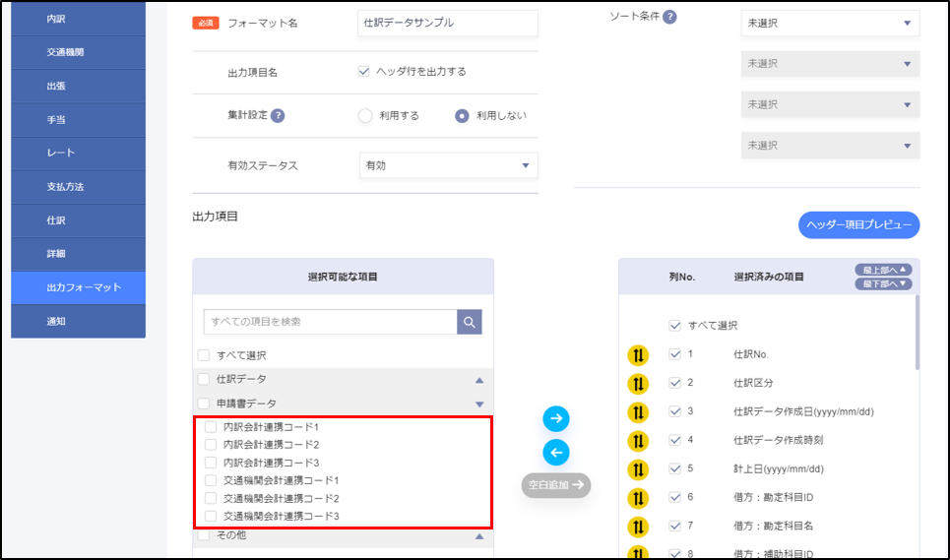Click the blue left-arrow remove button

[x=556, y=452]
